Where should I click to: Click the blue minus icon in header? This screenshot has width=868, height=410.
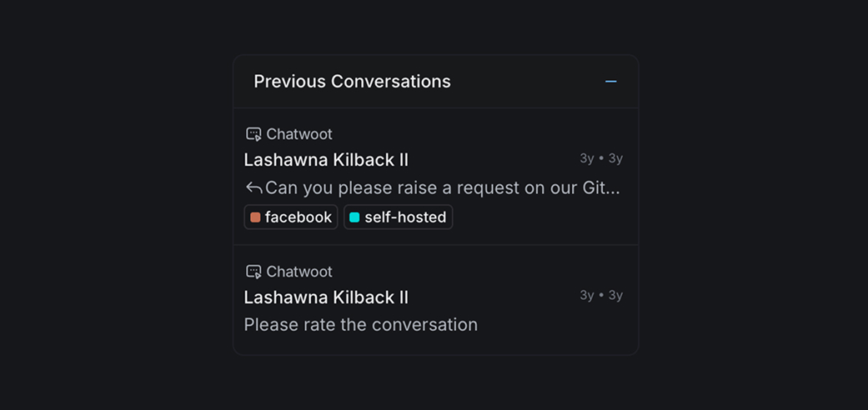pyautogui.click(x=610, y=82)
